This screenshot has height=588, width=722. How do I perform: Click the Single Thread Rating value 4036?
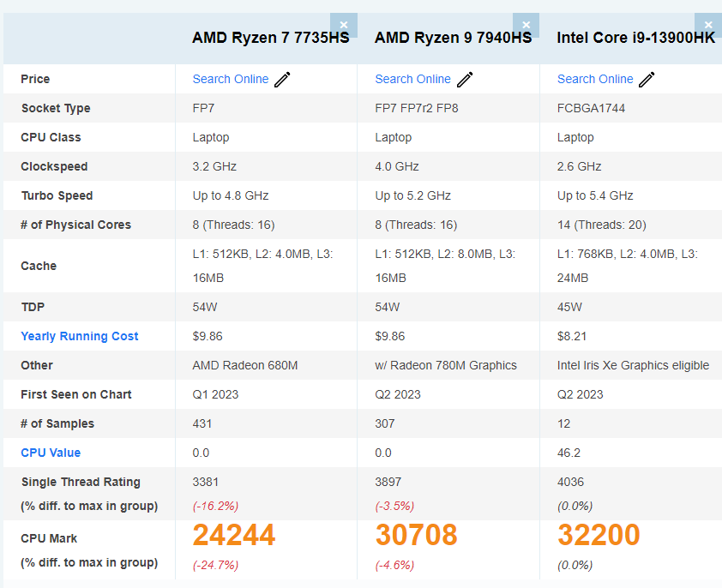570,482
